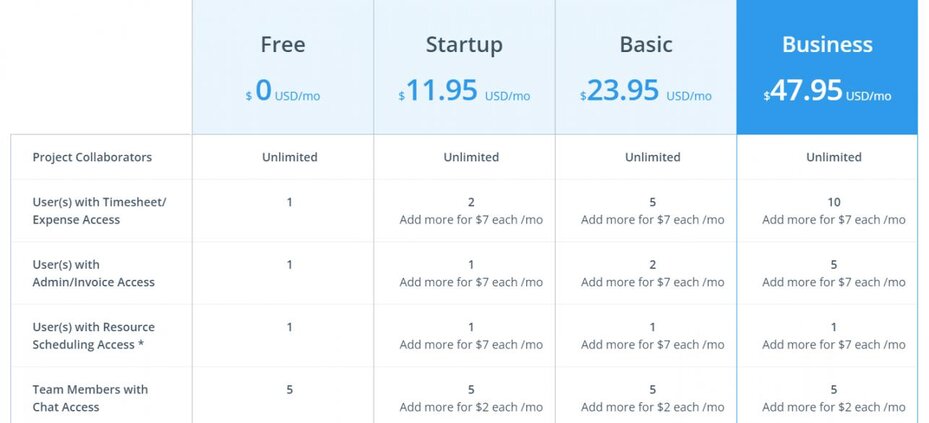Click the Admin/Invoice Access row label

(93, 273)
